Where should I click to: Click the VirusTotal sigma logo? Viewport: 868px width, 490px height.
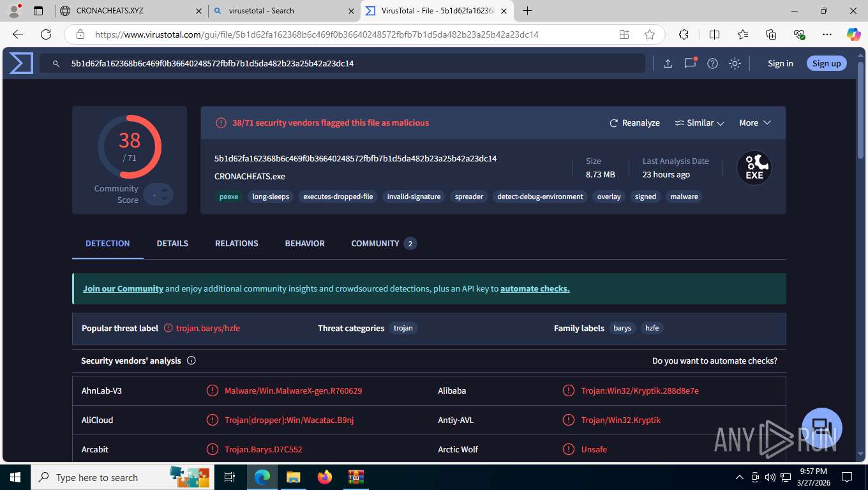pos(21,63)
